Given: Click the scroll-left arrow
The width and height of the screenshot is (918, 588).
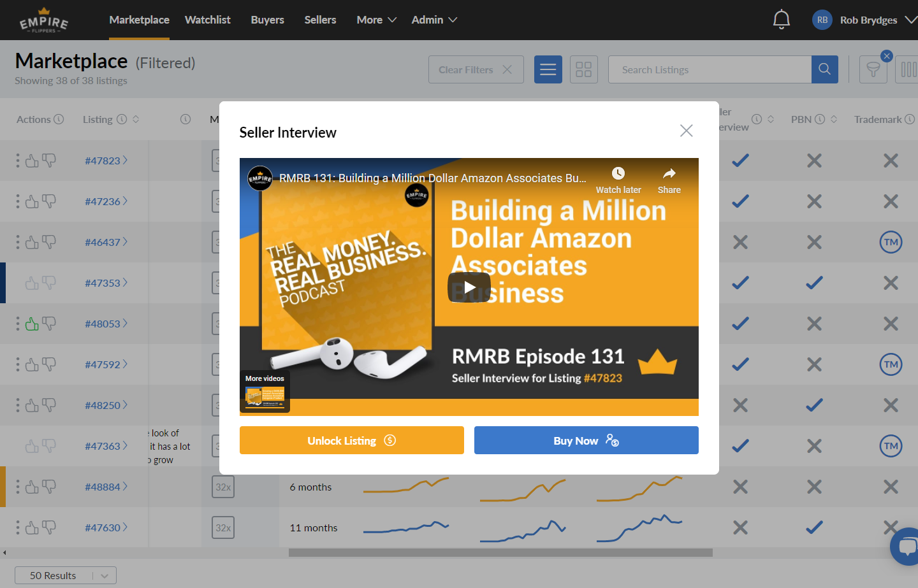Looking at the screenshot, I should pyautogui.click(x=4, y=552).
